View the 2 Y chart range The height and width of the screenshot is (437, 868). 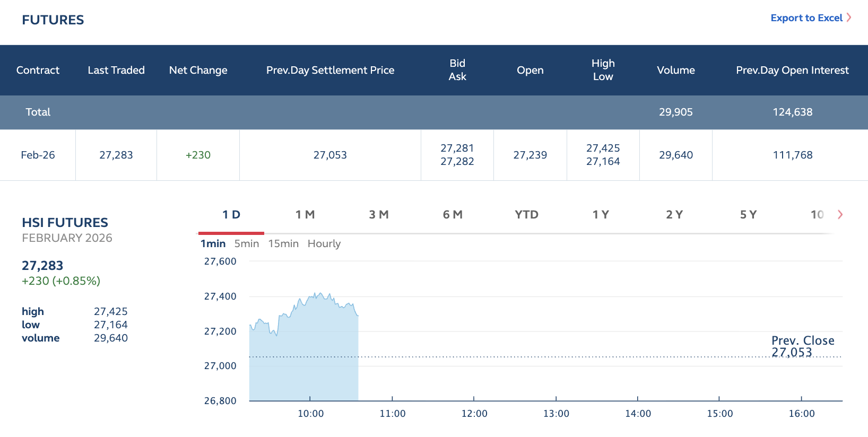pyautogui.click(x=674, y=215)
